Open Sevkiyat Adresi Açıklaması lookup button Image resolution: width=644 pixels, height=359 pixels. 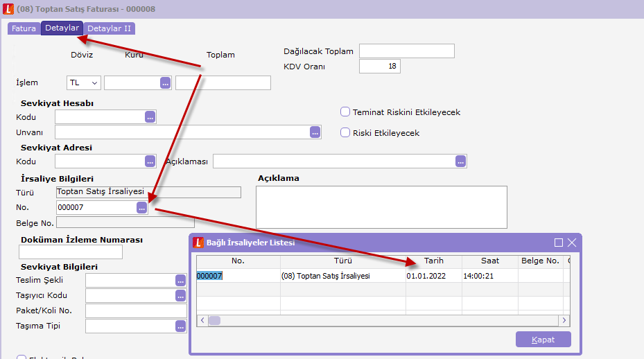click(460, 161)
